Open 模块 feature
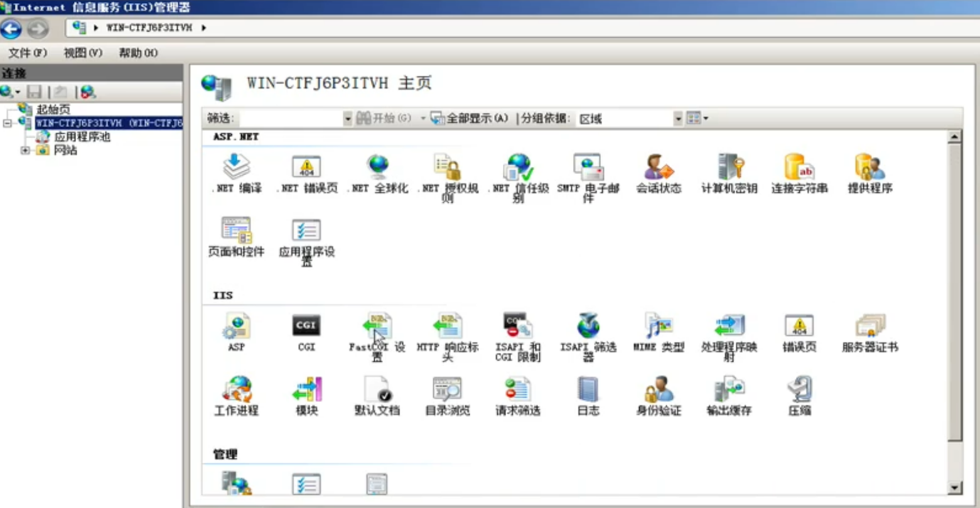This screenshot has height=508, width=980. click(x=306, y=396)
